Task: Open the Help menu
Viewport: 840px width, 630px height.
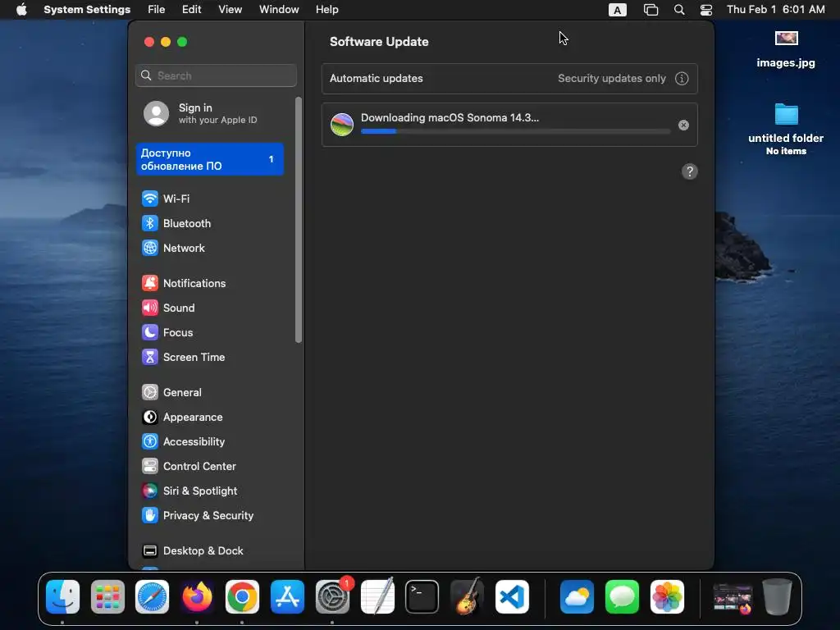Action: click(x=326, y=10)
